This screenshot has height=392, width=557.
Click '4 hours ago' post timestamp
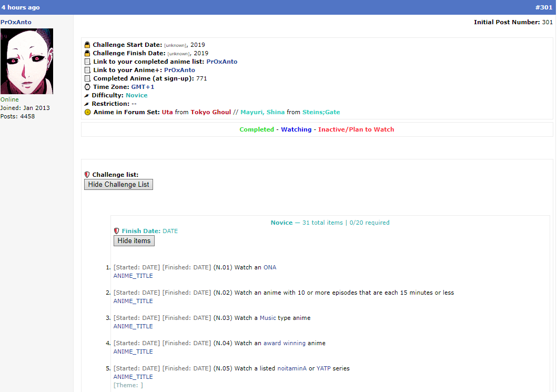pos(21,7)
